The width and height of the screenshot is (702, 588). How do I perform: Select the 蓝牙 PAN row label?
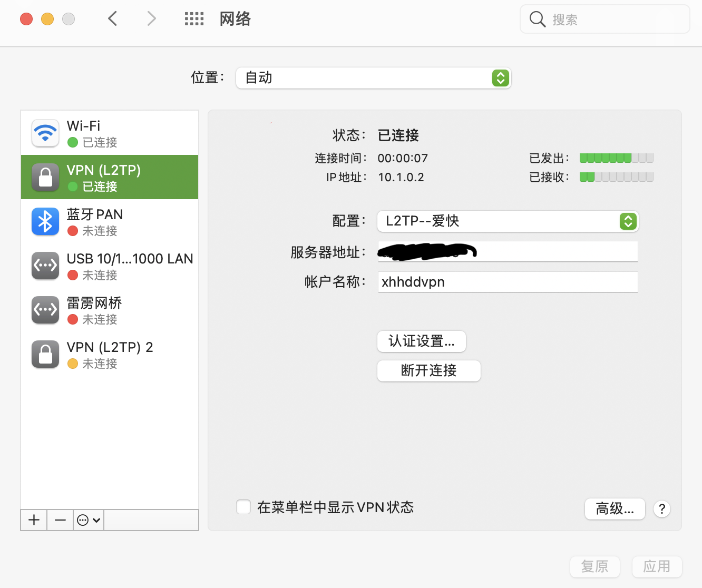pos(95,214)
